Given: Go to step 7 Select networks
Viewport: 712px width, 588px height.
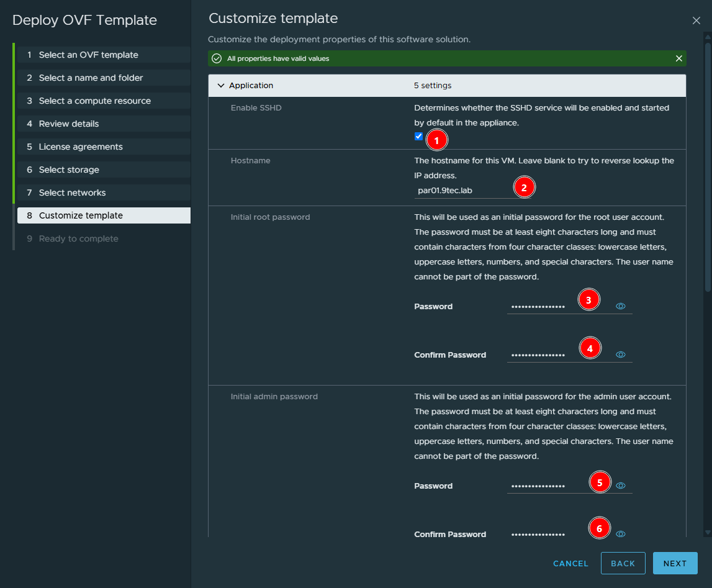Looking at the screenshot, I should click(104, 192).
